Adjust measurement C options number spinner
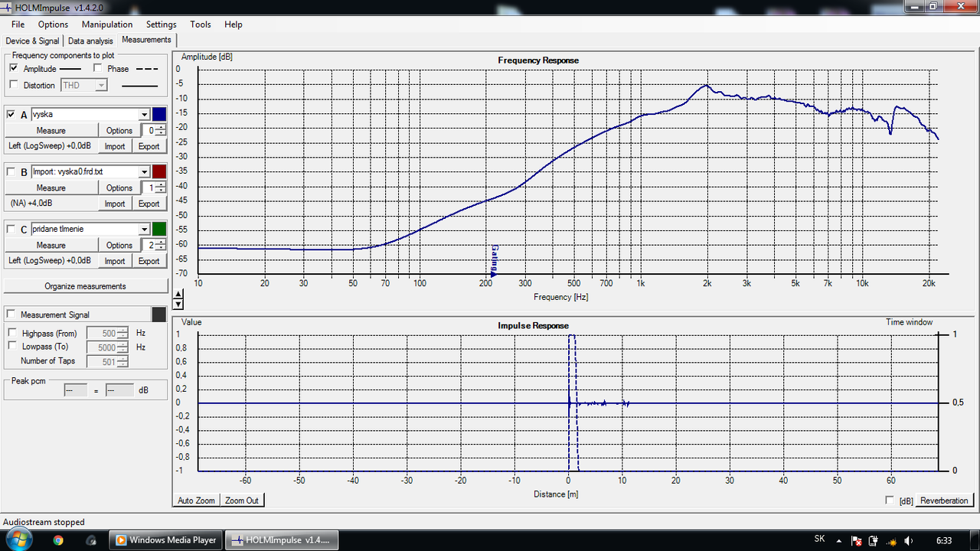This screenshot has height=551, width=980. point(160,246)
